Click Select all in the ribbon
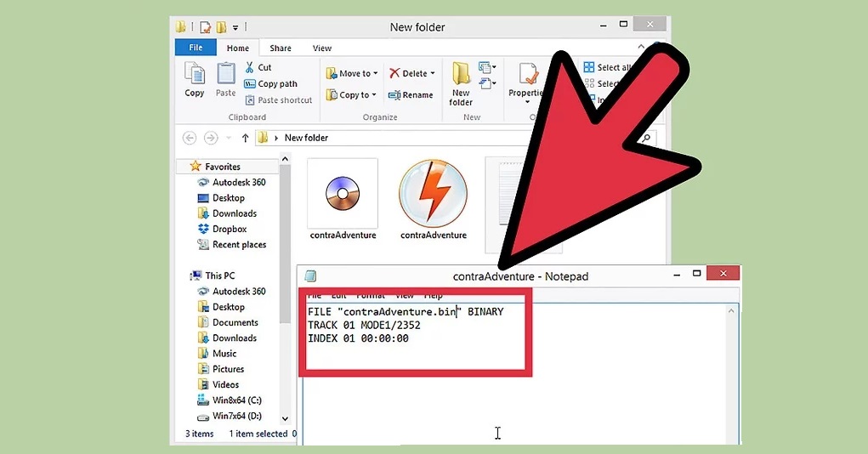868x454 pixels. pos(607,67)
